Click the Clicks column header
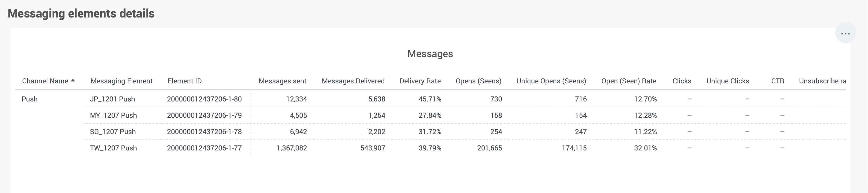This screenshot has height=193, width=868. click(x=682, y=81)
